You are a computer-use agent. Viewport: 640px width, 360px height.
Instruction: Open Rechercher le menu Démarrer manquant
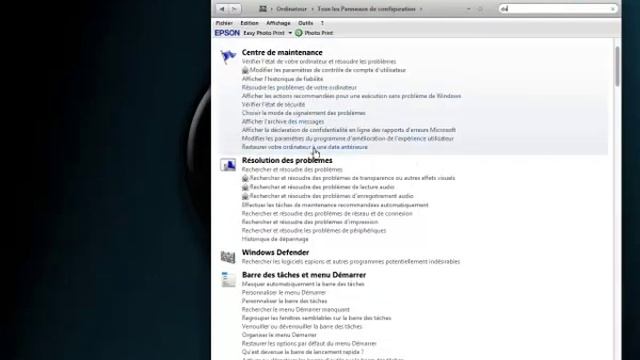pos(296,310)
